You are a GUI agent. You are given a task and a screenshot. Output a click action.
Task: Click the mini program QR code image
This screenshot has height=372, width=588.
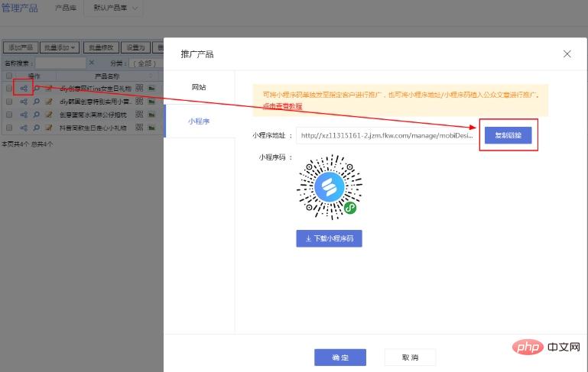(329, 186)
